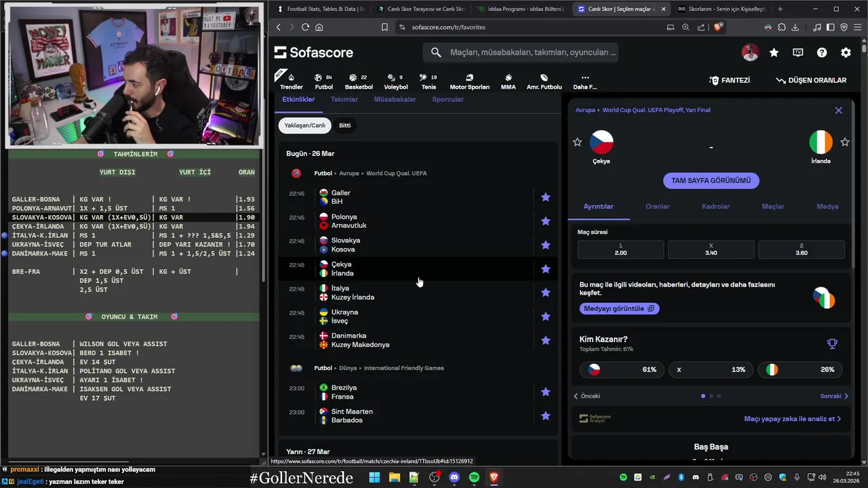868x488 pixels.
Task: Unfavorite the Brezilya - Fransa match star
Action: (x=545, y=392)
